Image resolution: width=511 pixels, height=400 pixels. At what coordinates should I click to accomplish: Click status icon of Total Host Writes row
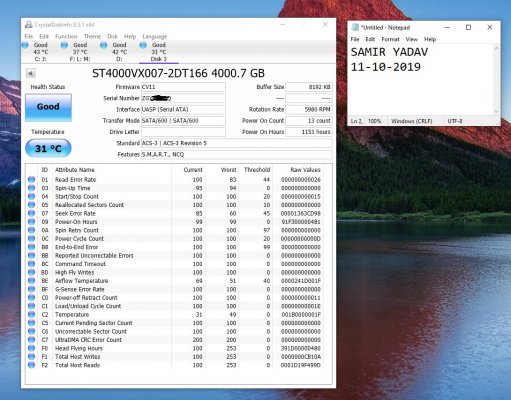[31, 357]
